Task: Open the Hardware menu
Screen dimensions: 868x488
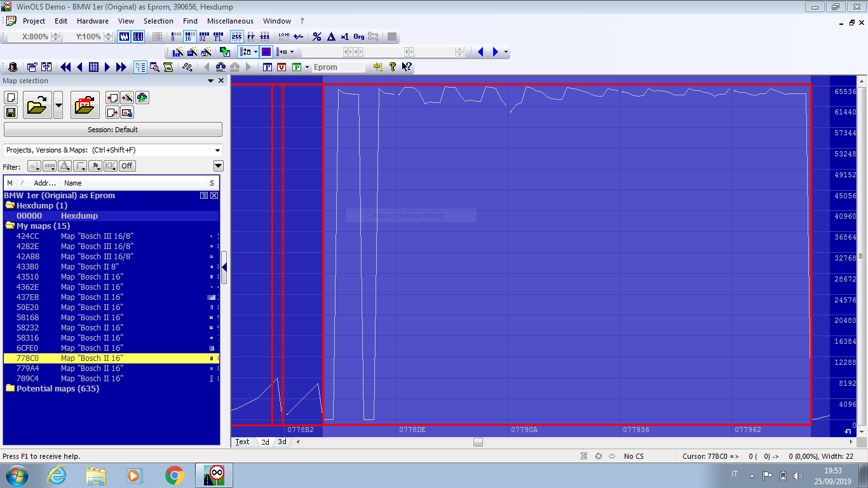Action: tap(92, 21)
